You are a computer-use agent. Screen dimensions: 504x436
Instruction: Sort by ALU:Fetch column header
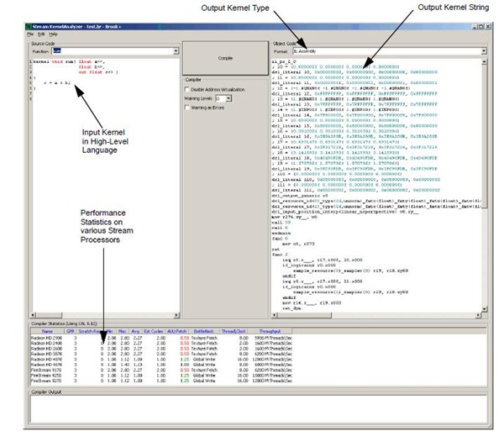tap(176, 331)
